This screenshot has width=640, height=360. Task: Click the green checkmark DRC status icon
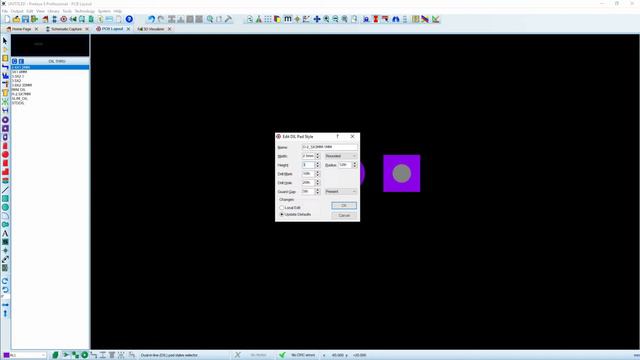tap(282, 355)
